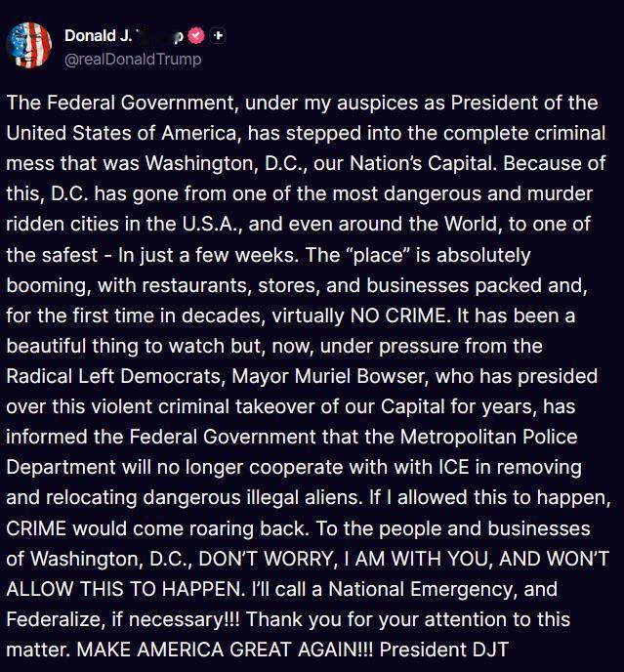Viewport: 624px width, 672px height.
Task: Click the capitalized "NO CRIME" text
Action: click(398, 315)
